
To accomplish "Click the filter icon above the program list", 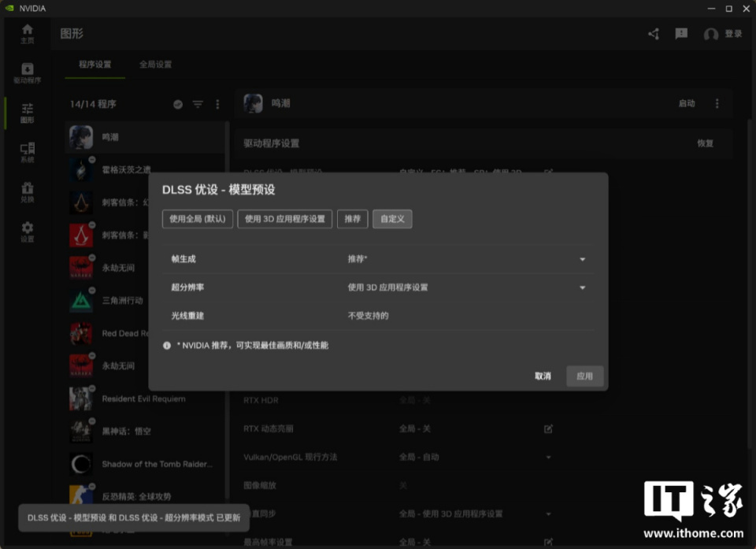I will point(198,103).
